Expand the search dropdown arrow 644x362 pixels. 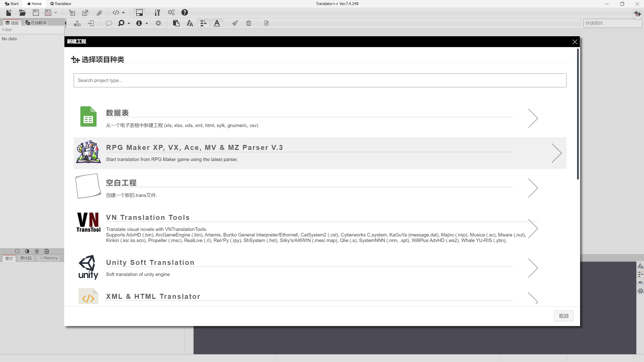pos(129,23)
